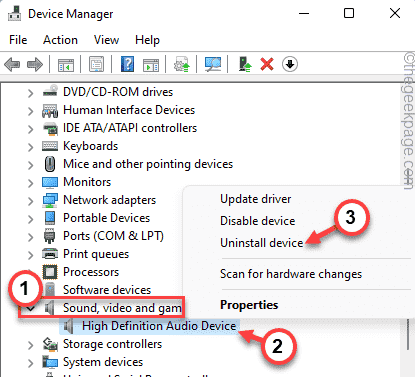Click the Print queues printer icon
This screenshot has width=415, height=377.
[50, 254]
